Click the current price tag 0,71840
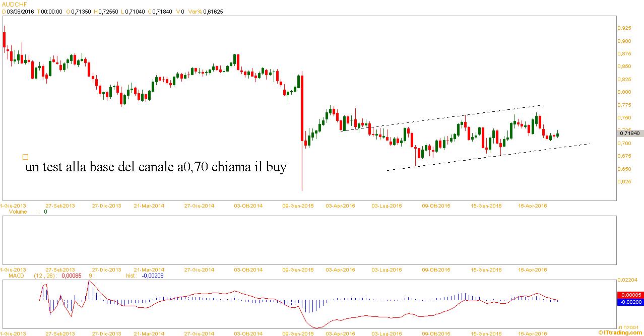This screenshot has height=336, width=644. [x=629, y=133]
